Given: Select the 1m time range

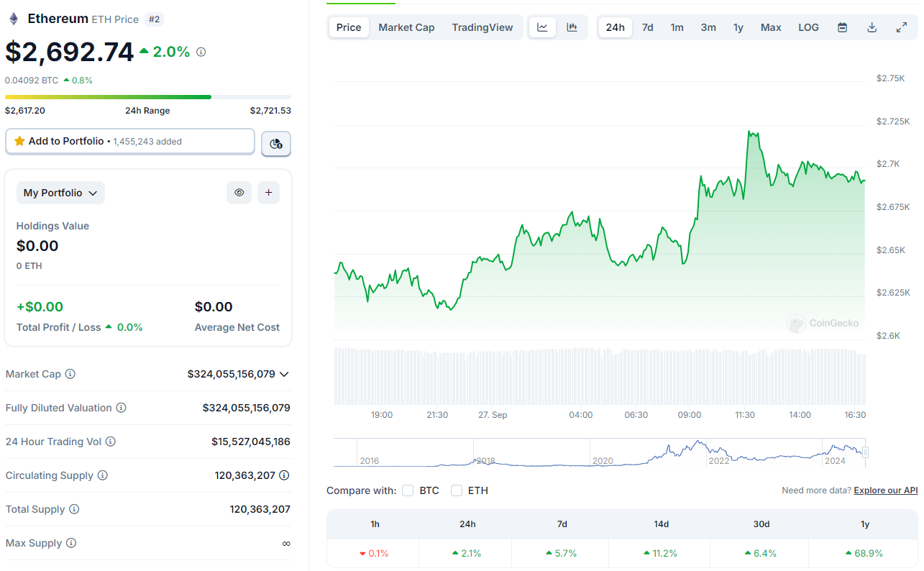Looking at the screenshot, I should [x=677, y=27].
